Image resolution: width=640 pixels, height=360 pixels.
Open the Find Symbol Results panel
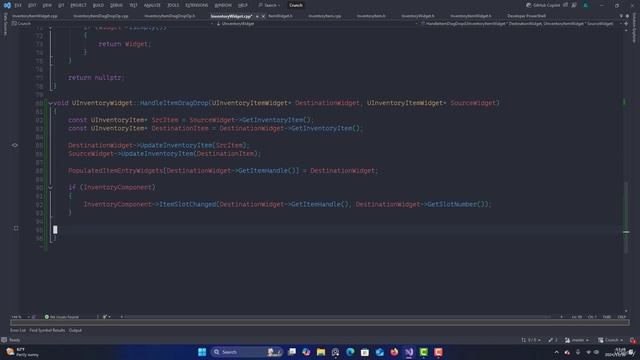pos(47,330)
